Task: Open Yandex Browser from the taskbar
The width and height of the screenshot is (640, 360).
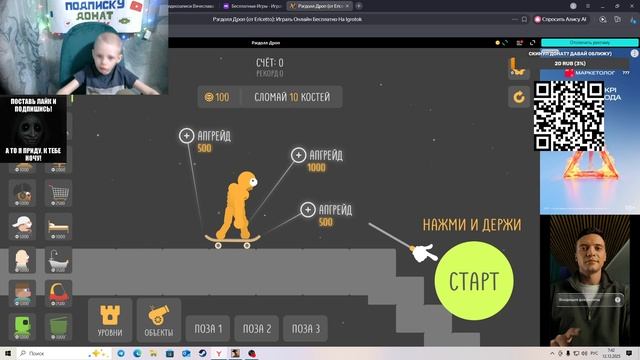Action: click(219, 353)
